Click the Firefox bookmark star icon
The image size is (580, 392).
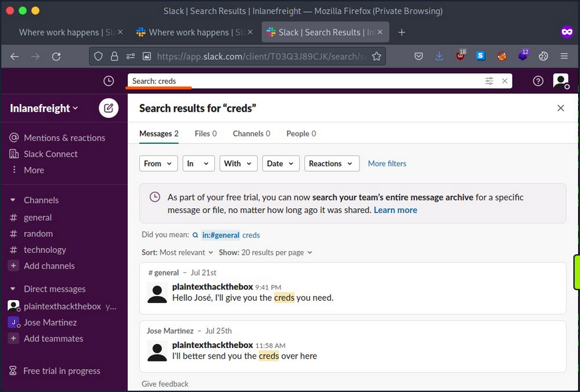pos(376,57)
